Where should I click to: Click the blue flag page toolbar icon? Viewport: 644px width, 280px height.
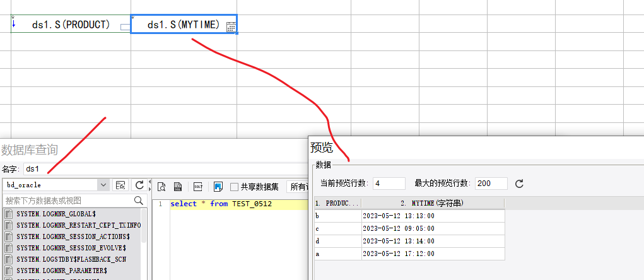218,187
